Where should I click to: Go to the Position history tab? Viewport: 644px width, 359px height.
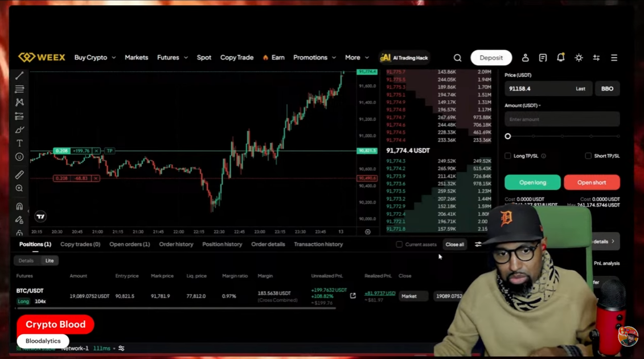[x=222, y=244]
